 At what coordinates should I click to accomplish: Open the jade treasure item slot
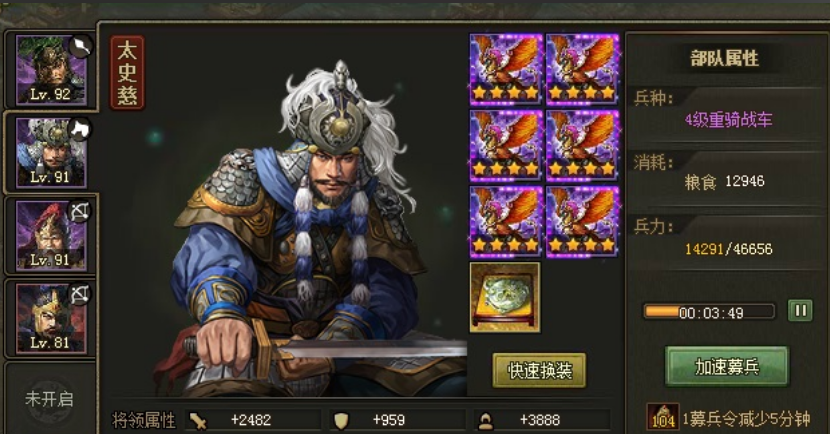[505, 297]
